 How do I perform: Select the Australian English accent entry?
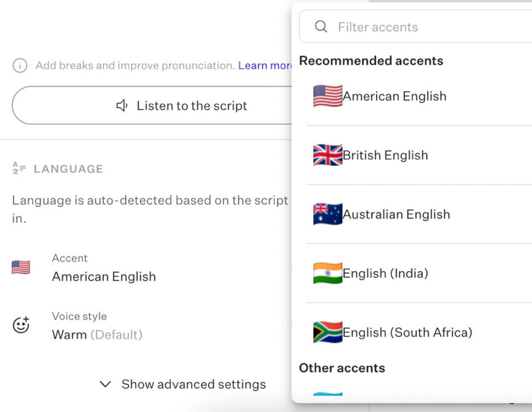tap(396, 214)
